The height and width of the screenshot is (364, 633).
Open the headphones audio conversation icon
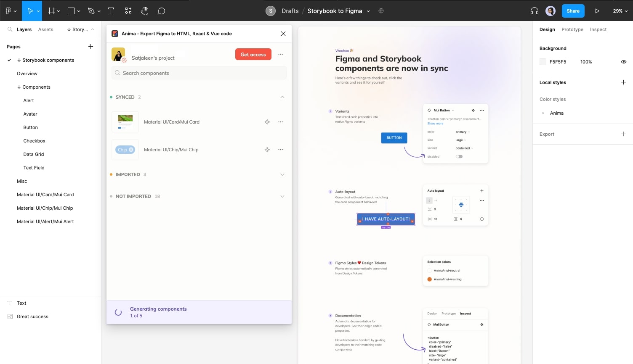[535, 11]
